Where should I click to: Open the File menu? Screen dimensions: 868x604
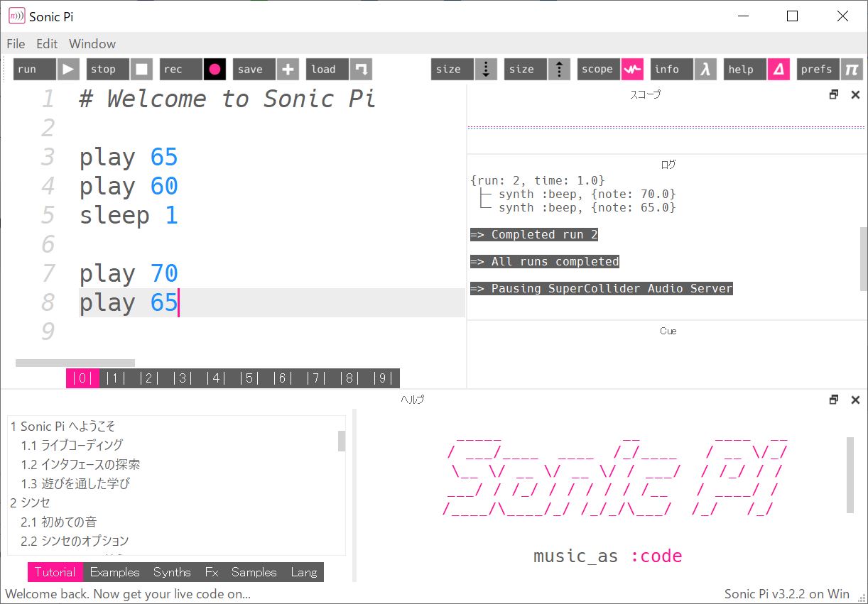pyautogui.click(x=16, y=43)
